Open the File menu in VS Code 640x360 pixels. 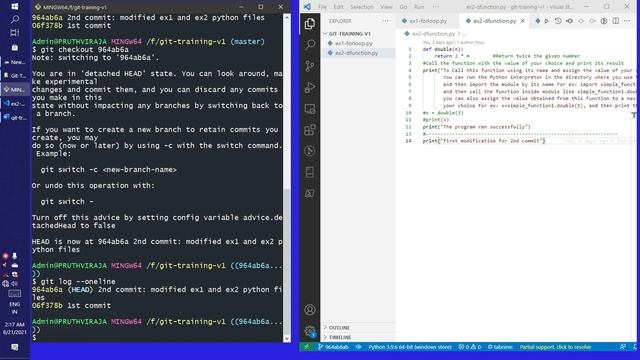(322, 7)
